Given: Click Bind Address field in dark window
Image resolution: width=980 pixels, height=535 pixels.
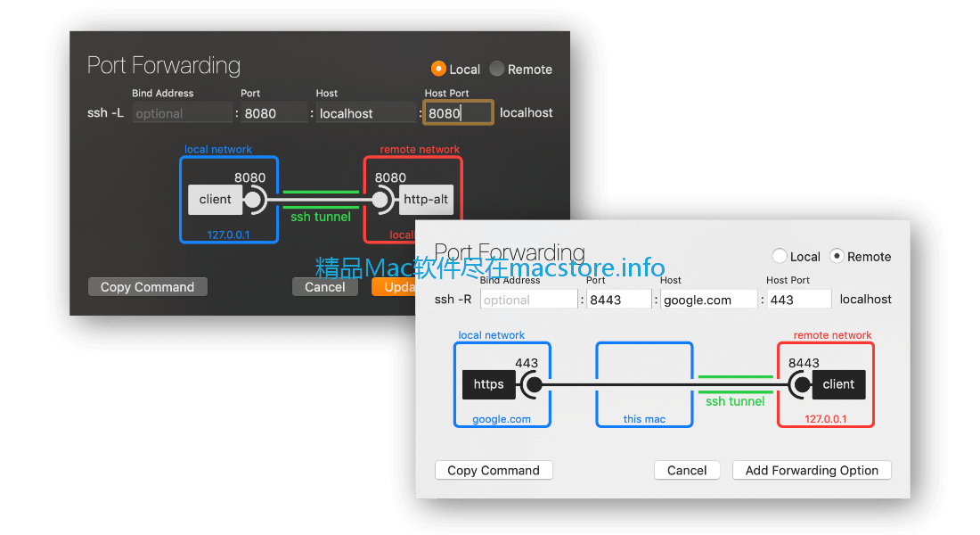Looking at the screenshot, I should click(x=182, y=113).
